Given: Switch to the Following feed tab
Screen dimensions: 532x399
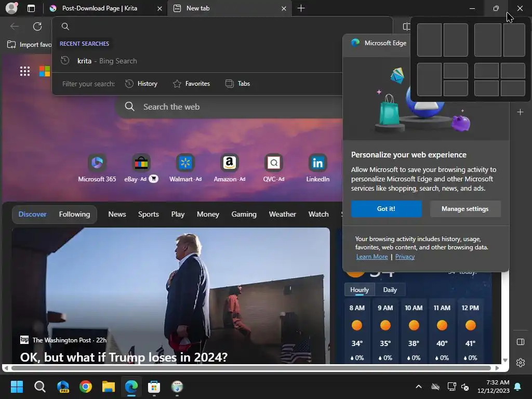Looking at the screenshot, I should [x=75, y=215].
